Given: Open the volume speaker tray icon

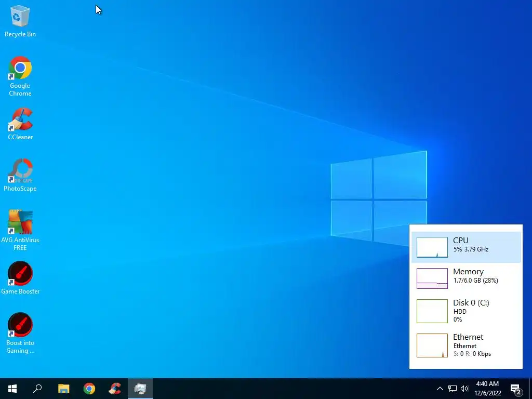Looking at the screenshot, I should click(464, 389).
